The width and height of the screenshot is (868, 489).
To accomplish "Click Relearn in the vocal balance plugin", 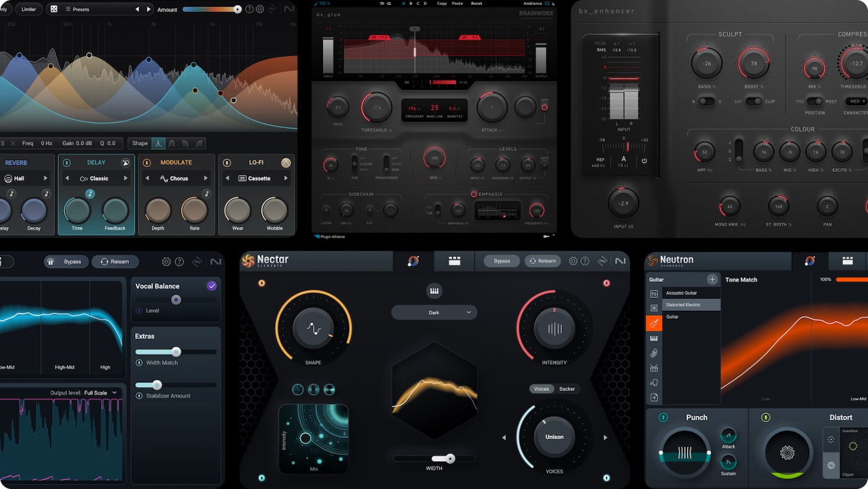I will click(x=115, y=262).
